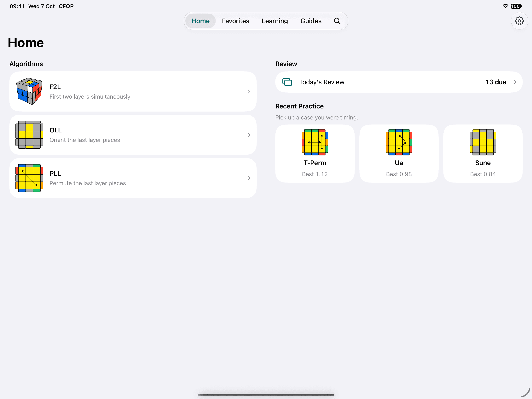The width and height of the screenshot is (532, 399).
Task: Switch to the Guides tab
Action: pos(311,21)
